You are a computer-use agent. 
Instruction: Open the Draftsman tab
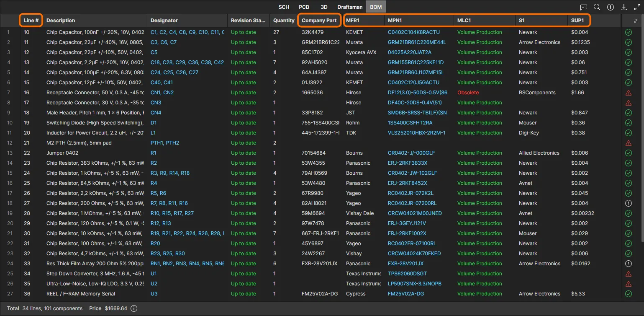(350, 7)
